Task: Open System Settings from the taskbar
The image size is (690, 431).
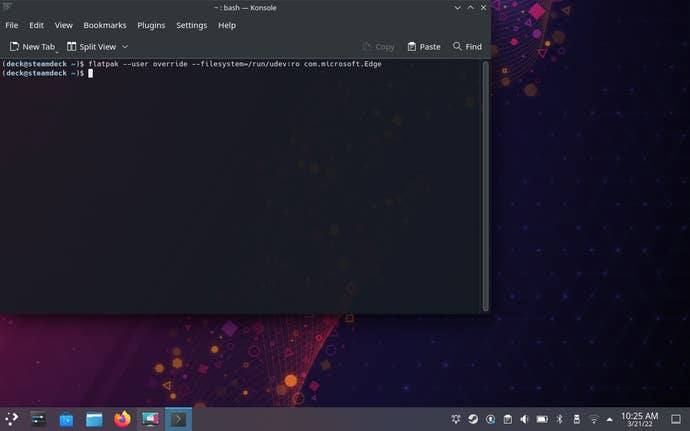Action: point(39,419)
